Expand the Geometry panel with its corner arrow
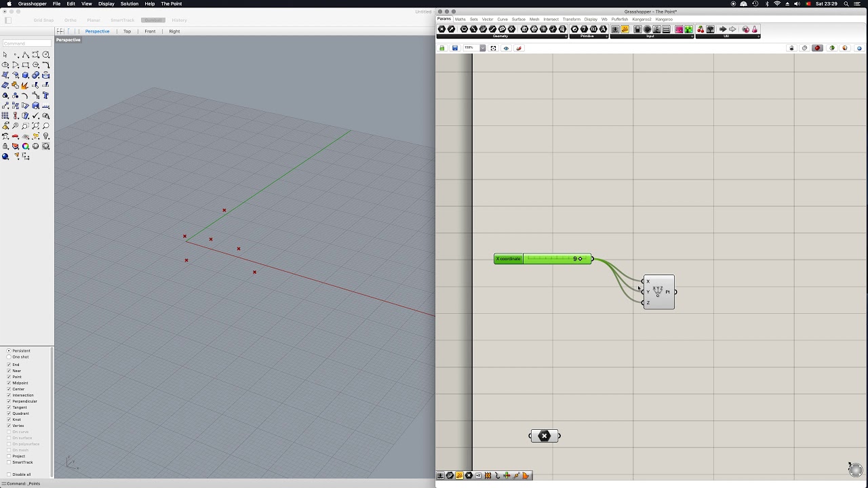The height and width of the screenshot is (488, 868). (x=566, y=36)
